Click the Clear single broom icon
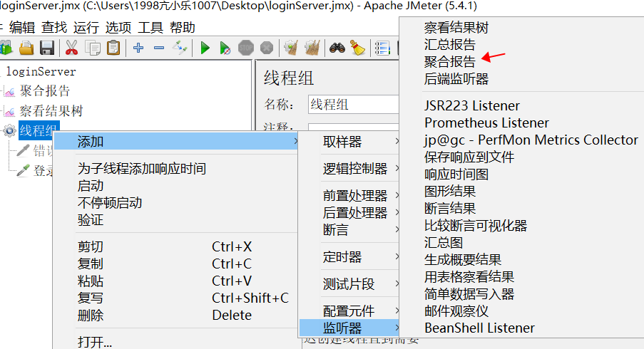Viewport: 644px width, 349px height. [x=291, y=48]
